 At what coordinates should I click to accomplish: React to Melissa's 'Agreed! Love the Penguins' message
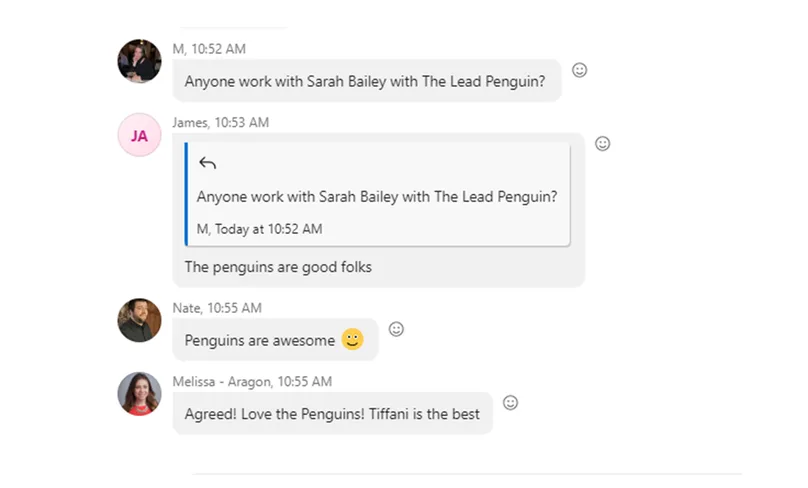point(510,402)
